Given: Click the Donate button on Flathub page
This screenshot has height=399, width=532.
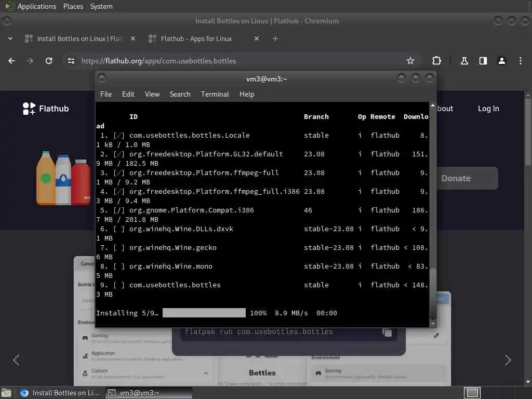Looking at the screenshot, I should coord(467,179).
